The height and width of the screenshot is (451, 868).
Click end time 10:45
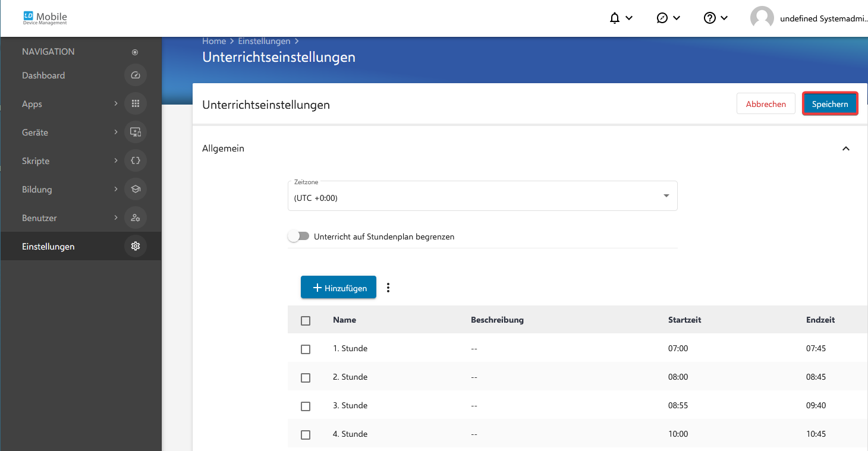tap(816, 434)
